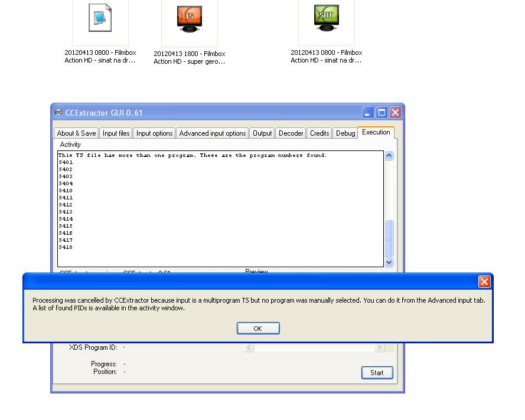Click the Activity label

[70, 145]
